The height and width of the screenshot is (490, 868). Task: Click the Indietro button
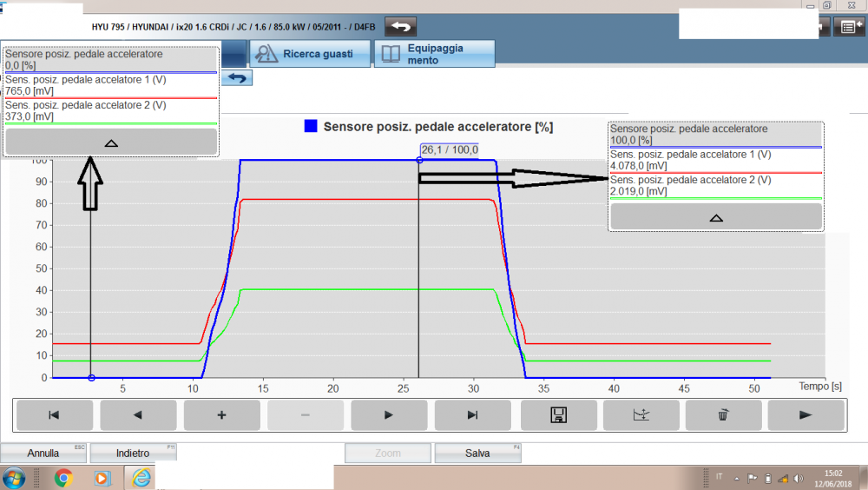pos(133,454)
